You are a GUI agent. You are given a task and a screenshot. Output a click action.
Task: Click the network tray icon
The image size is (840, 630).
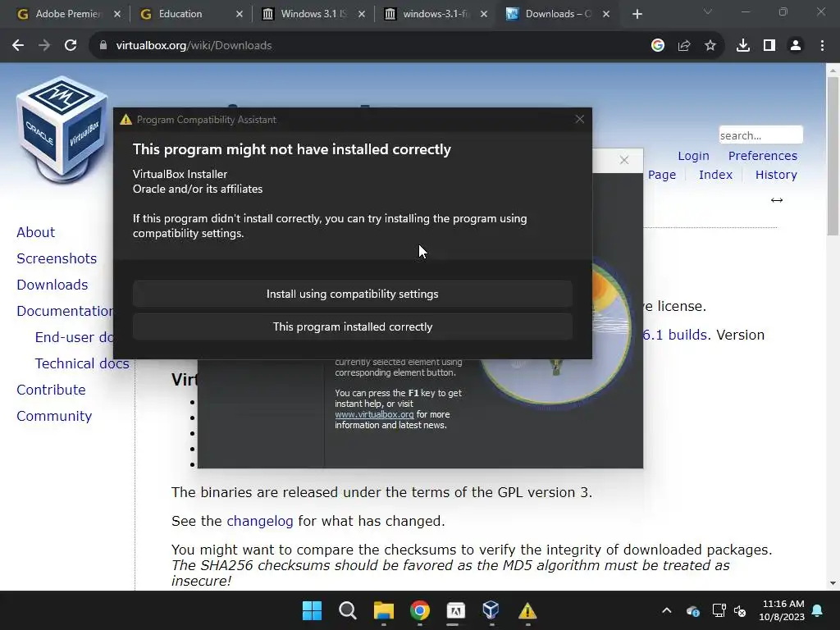[719, 610]
